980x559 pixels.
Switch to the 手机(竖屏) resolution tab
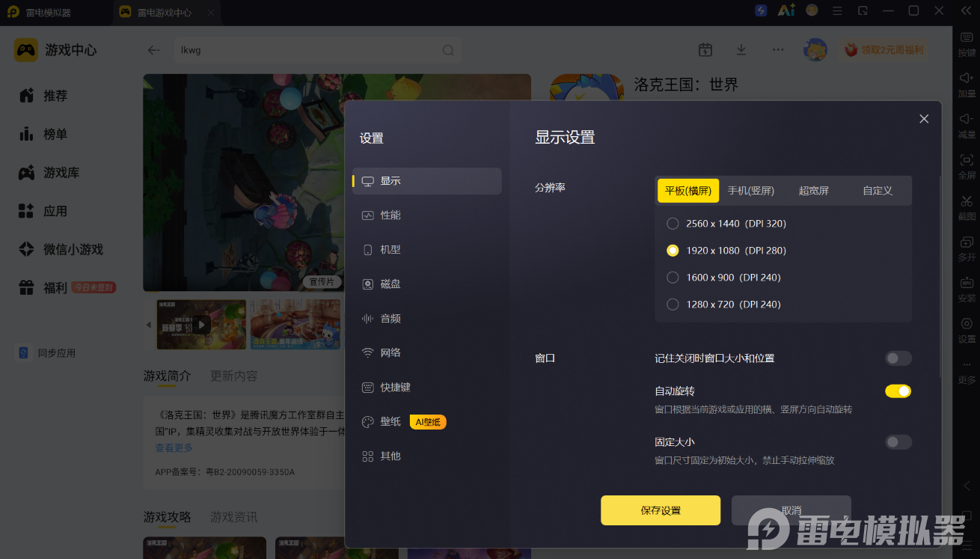750,191
